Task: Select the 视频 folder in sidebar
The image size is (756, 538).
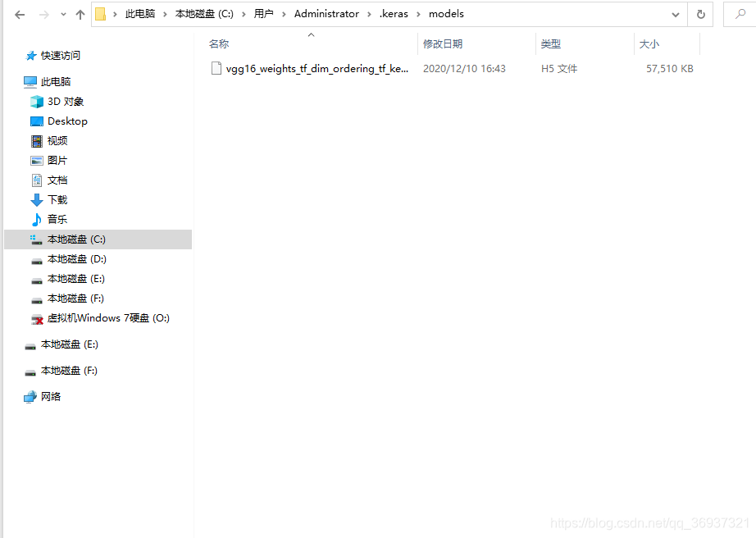Action: click(59, 140)
